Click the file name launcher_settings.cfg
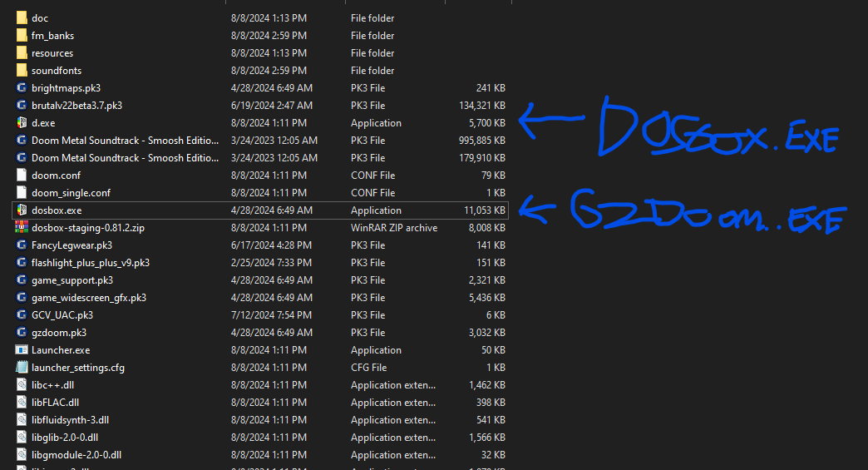Image resolution: width=868 pixels, height=470 pixels. tap(78, 368)
